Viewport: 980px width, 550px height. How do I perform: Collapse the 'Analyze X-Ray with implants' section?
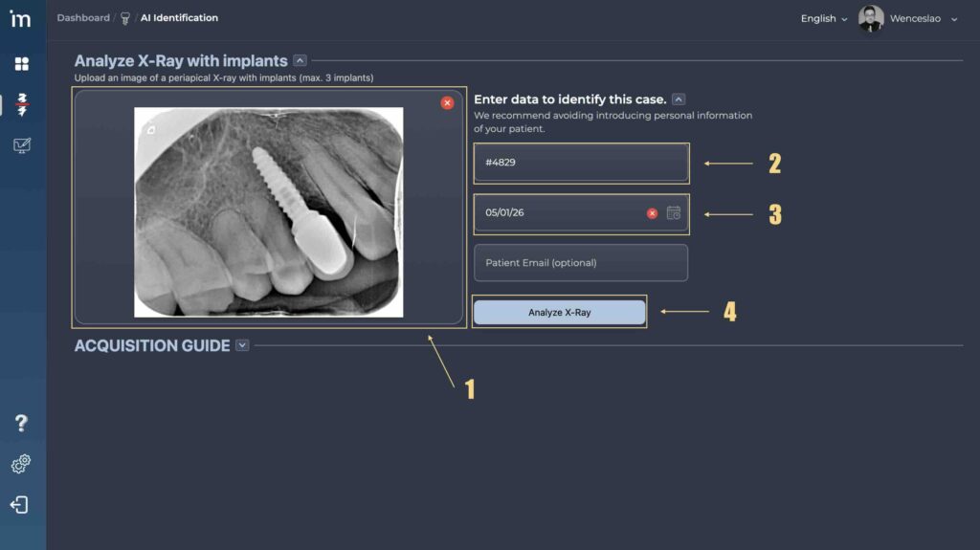point(300,61)
